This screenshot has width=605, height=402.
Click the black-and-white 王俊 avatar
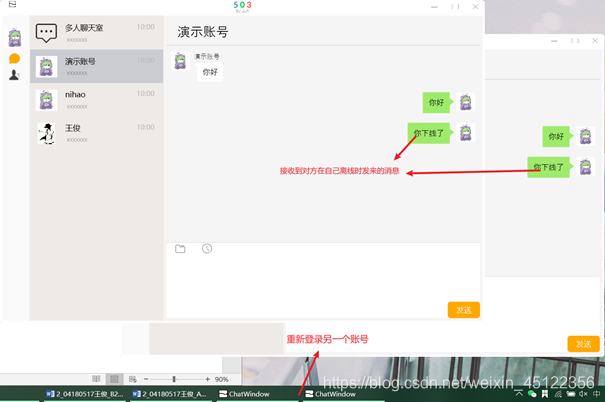click(46, 133)
